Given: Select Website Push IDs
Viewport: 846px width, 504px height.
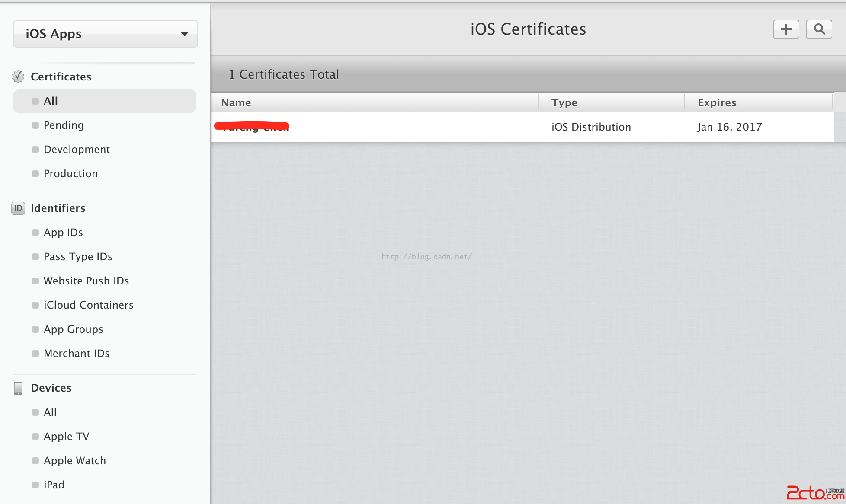Looking at the screenshot, I should [86, 281].
